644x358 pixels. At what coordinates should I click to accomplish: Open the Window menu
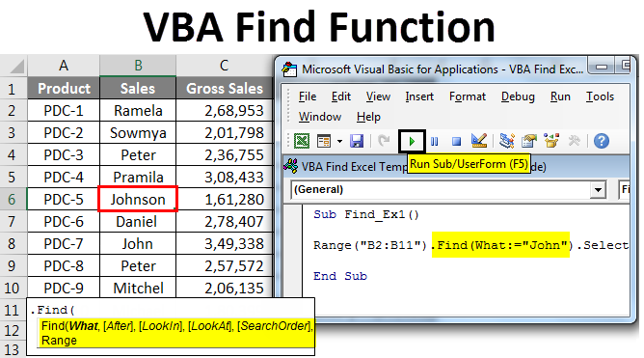click(319, 117)
